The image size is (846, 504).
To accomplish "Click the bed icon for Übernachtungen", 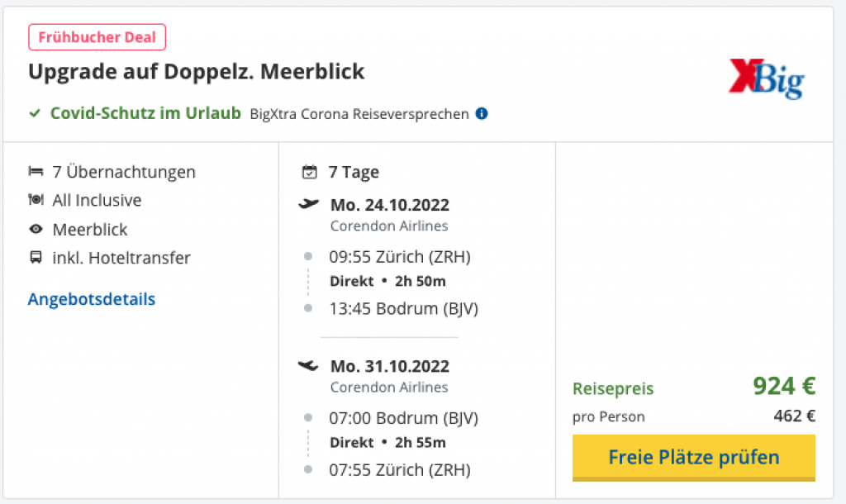I will [36, 172].
